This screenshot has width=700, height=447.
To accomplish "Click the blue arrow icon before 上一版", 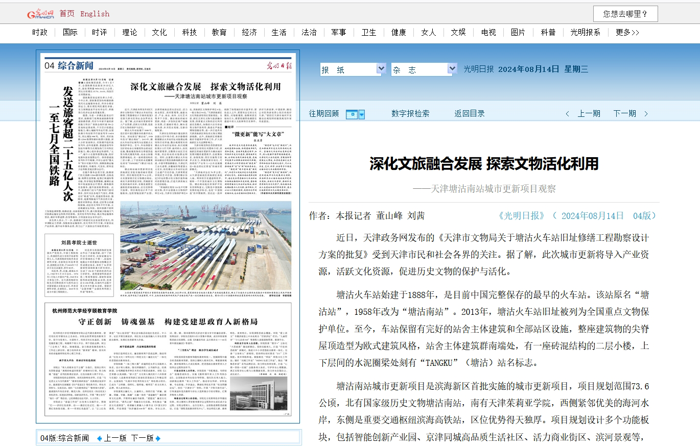I will click(x=100, y=439).
